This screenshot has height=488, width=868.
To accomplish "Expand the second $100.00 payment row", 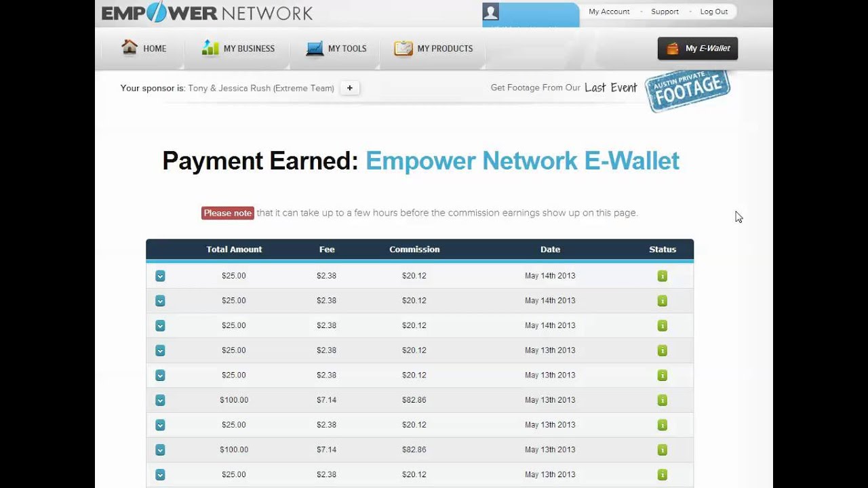I will point(160,450).
